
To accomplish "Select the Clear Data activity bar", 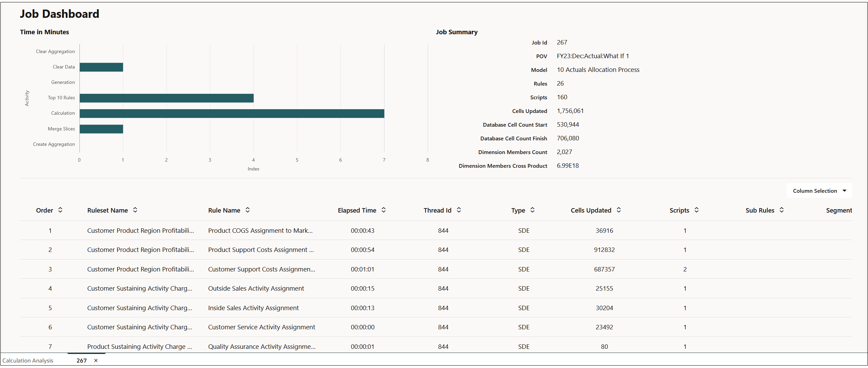I will tap(101, 67).
